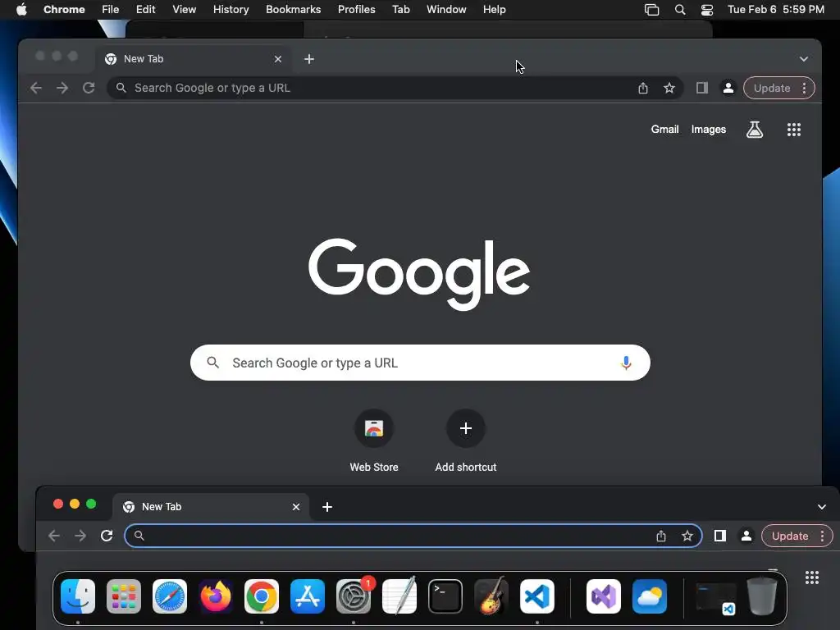This screenshot has height=630, width=840.
Task: Launch Safari from the Dock
Action: (170, 596)
